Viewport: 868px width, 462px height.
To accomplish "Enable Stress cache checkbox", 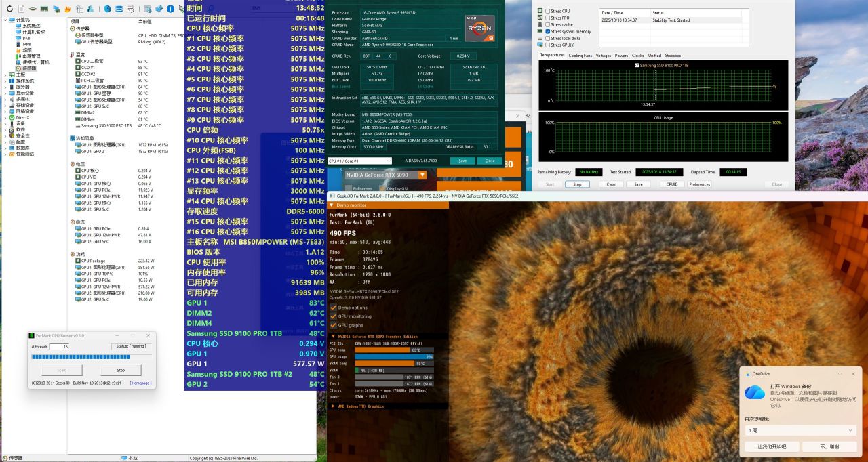I will [x=548, y=24].
